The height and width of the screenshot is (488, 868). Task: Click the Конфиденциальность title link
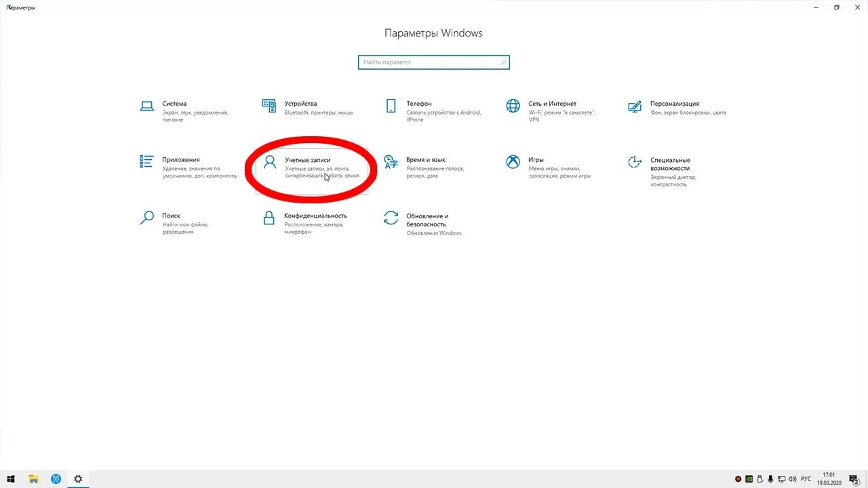[x=316, y=216]
